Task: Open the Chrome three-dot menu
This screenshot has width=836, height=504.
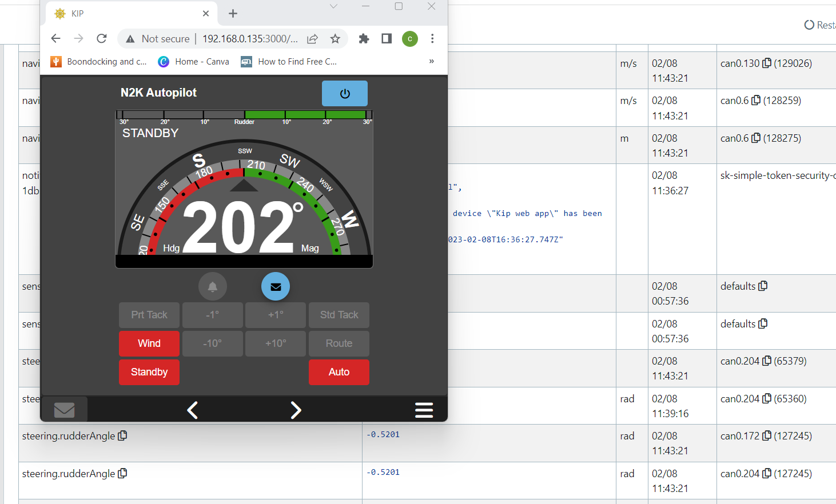Action: coord(432,38)
